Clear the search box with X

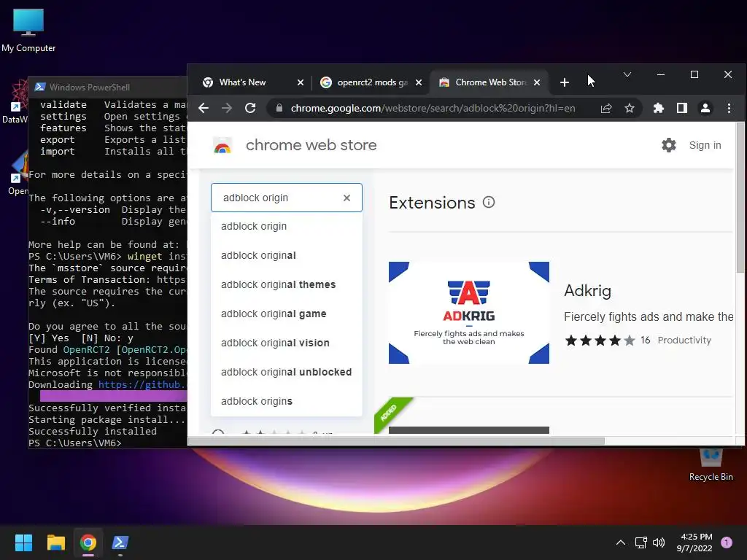pyautogui.click(x=347, y=198)
